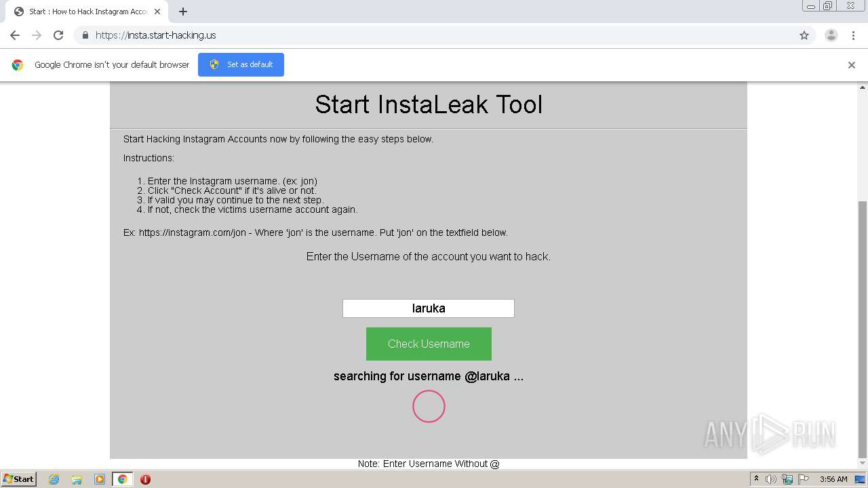Click the Check Username button
Viewport: 868px width, 488px height.
pos(429,344)
